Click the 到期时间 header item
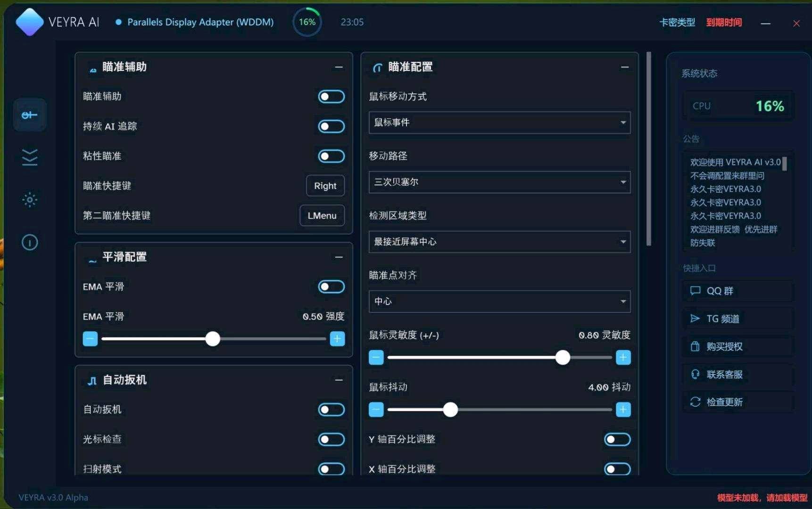812x509 pixels. click(x=724, y=22)
